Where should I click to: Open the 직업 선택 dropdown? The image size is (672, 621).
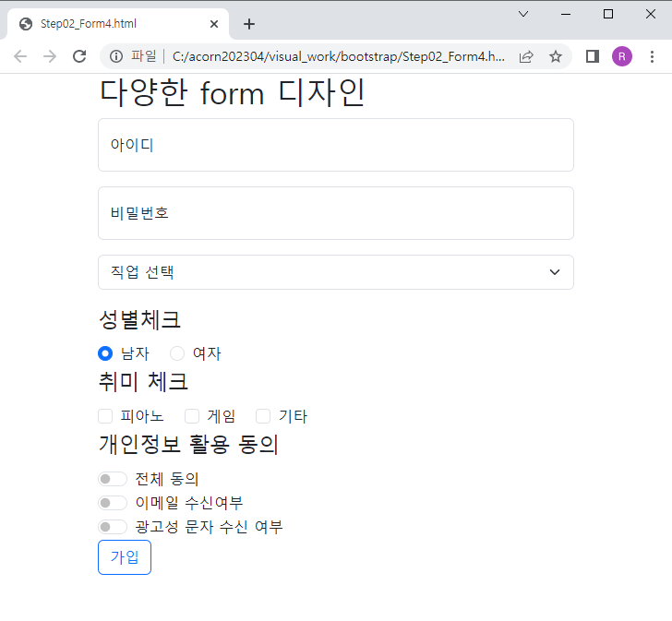336,272
